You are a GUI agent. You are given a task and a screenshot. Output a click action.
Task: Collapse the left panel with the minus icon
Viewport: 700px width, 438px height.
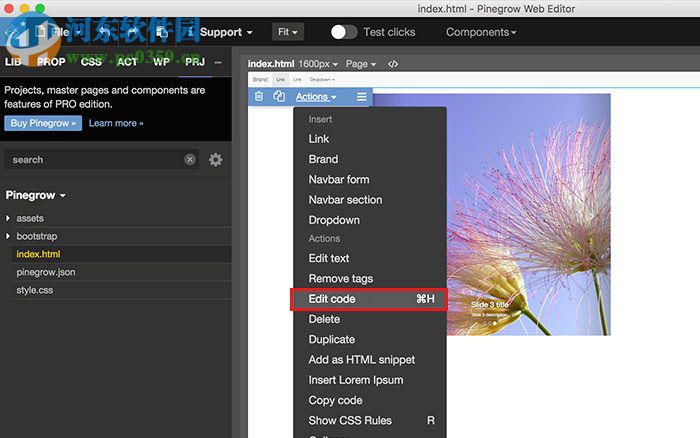[x=218, y=63]
